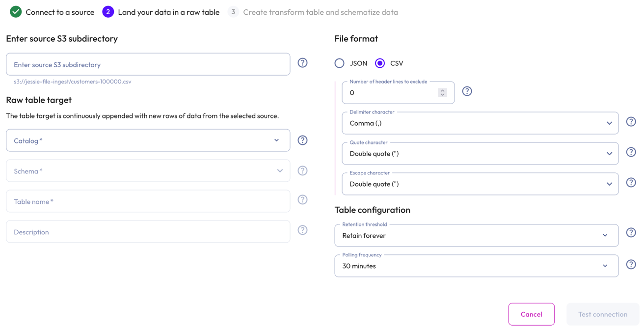View help for the Delimiter character option
Viewport: 644px width, 331px height.
(631, 121)
